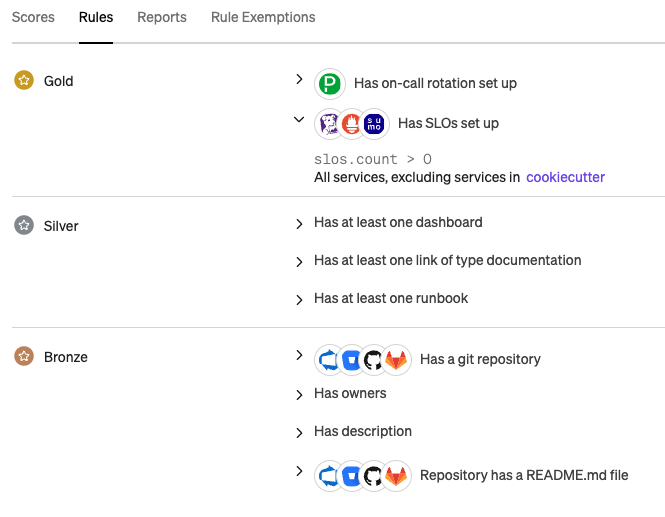The image size is (665, 517).
Task: Expand the at least one dashboard rule
Action: [x=299, y=224]
